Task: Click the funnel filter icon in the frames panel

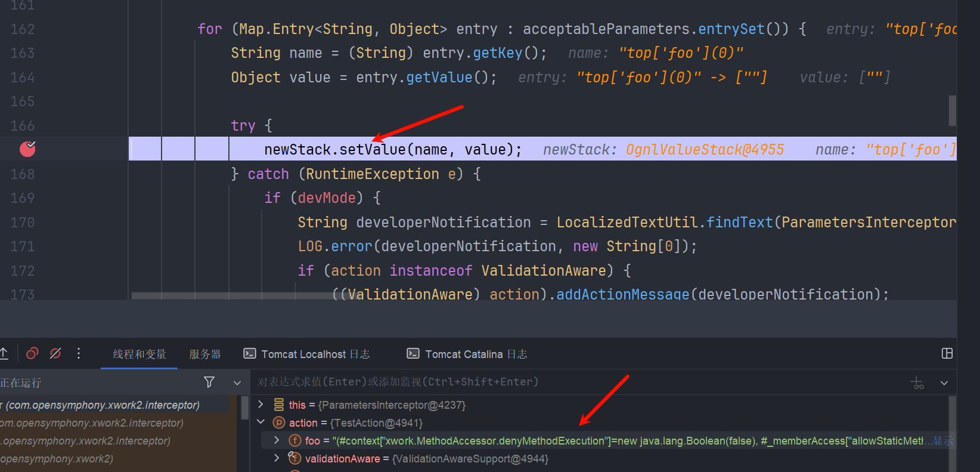Action: click(209, 382)
